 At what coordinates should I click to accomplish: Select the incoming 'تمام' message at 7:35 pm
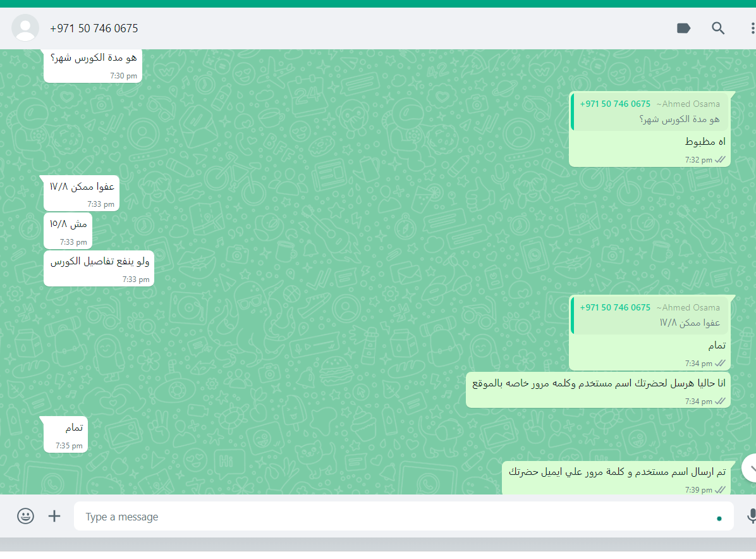[x=66, y=434]
